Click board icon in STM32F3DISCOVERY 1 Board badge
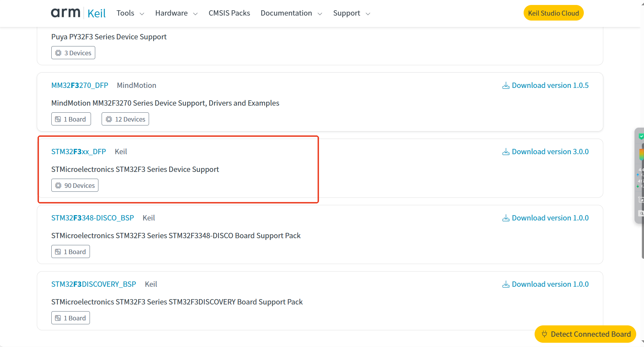644x347 pixels. (58, 318)
